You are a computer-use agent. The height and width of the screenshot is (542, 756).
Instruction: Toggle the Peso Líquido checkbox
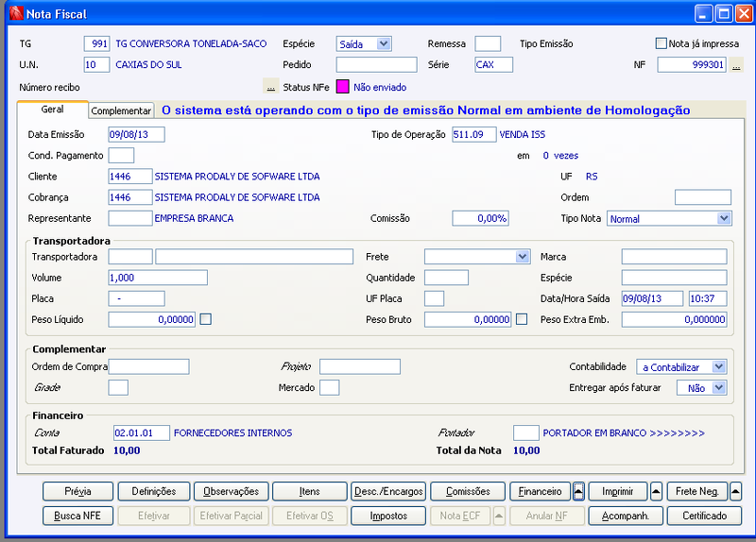pos(206,319)
